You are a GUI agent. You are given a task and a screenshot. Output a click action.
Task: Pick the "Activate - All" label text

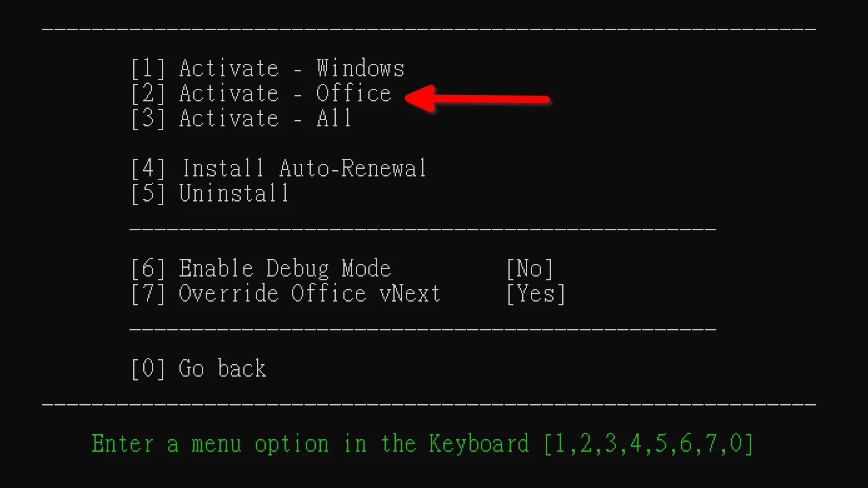click(x=265, y=118)
